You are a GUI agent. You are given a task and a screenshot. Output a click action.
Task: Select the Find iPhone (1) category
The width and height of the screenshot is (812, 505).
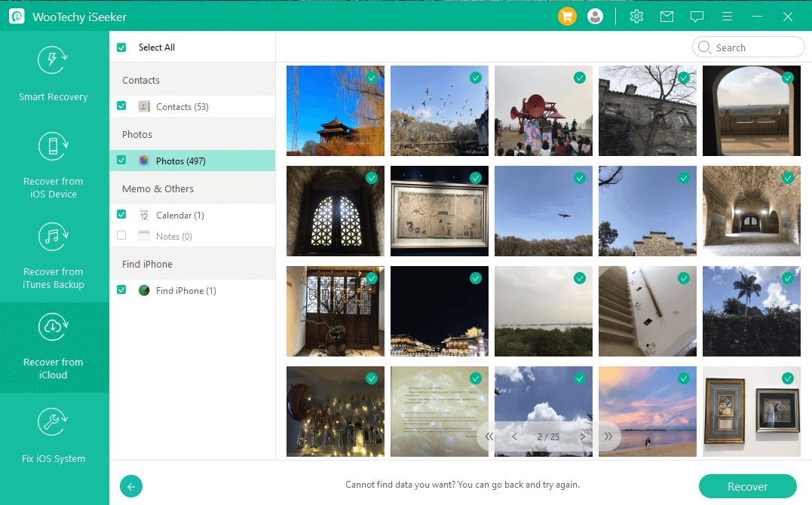coord(185,290)
